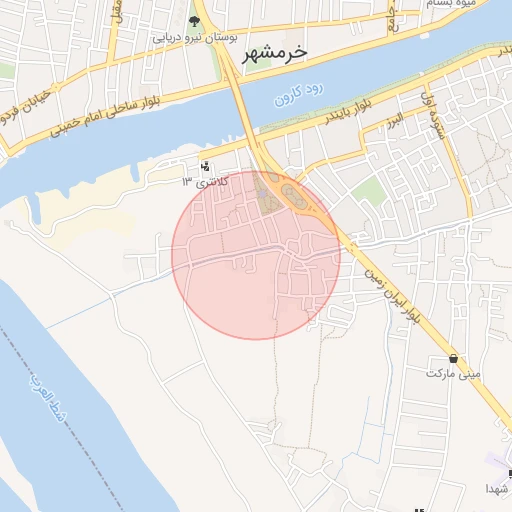Click the center of the red radius circle
Viewport: 512px width, 512px height.
pos(256,255)
